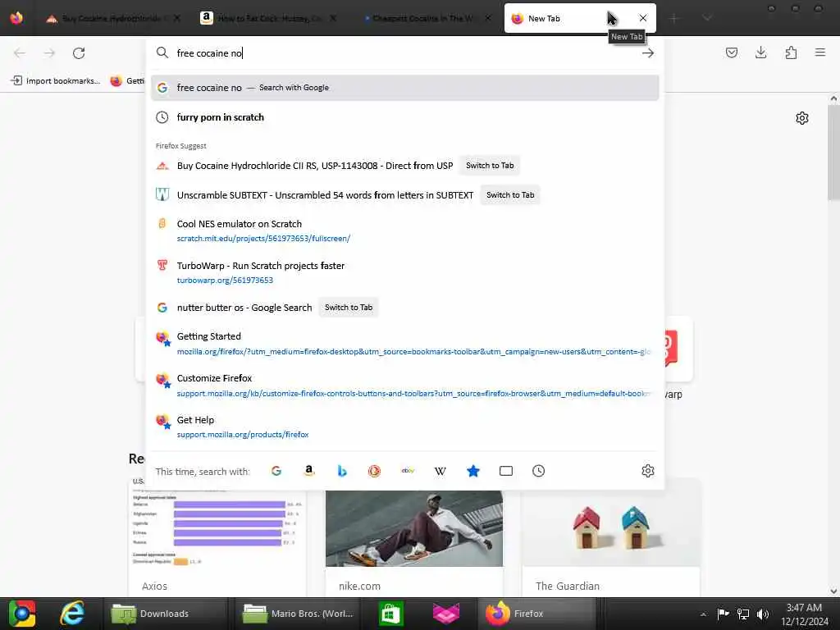
Task: Open the Extensions puzzle icon
Action: [791, 52]
